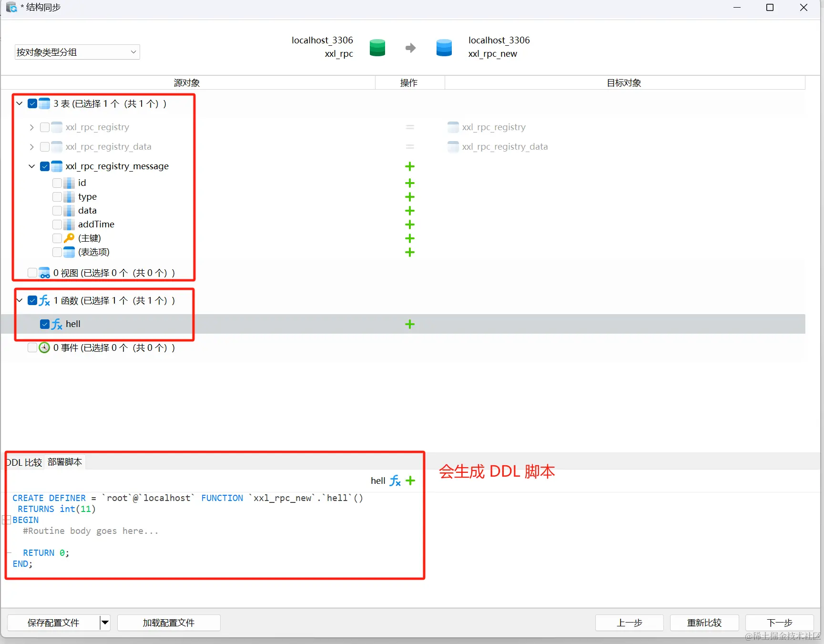Click the 保存配置文件 button
The height and width of the screenshot is (644, 824).
(53, 623)
